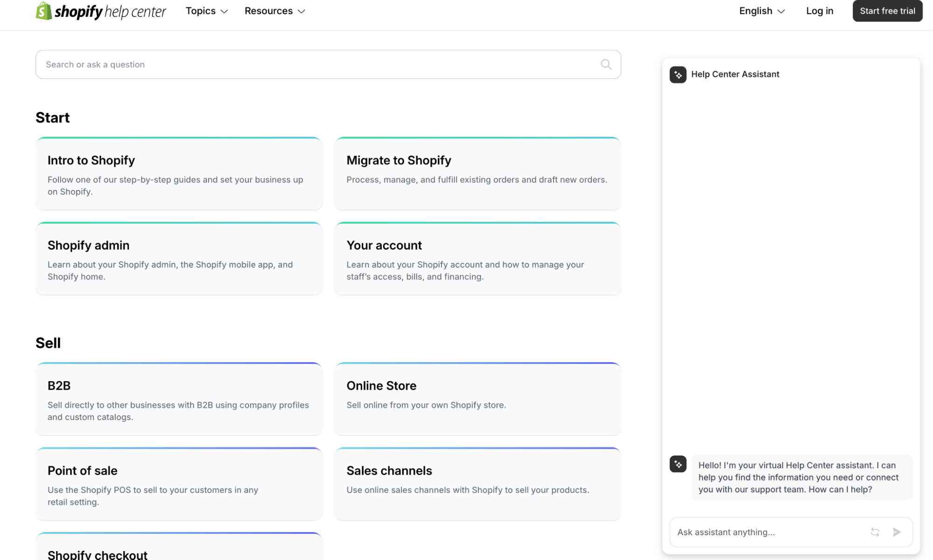This screenshot has height=560, width=933.
Task: Focus the Search or ask a question field
Action: tap(328, 64)
